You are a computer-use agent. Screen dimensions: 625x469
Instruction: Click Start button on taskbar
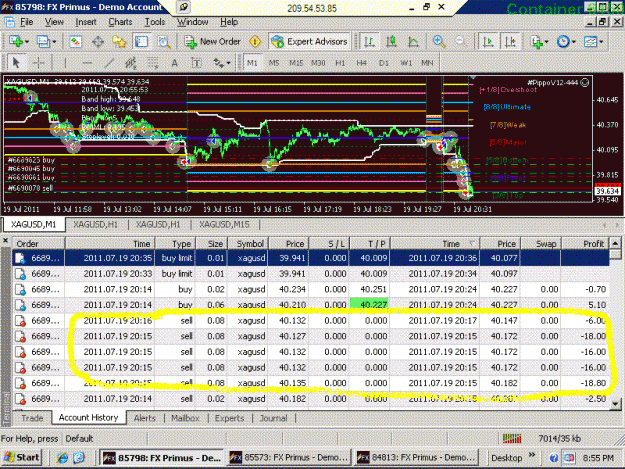(22, 457)
